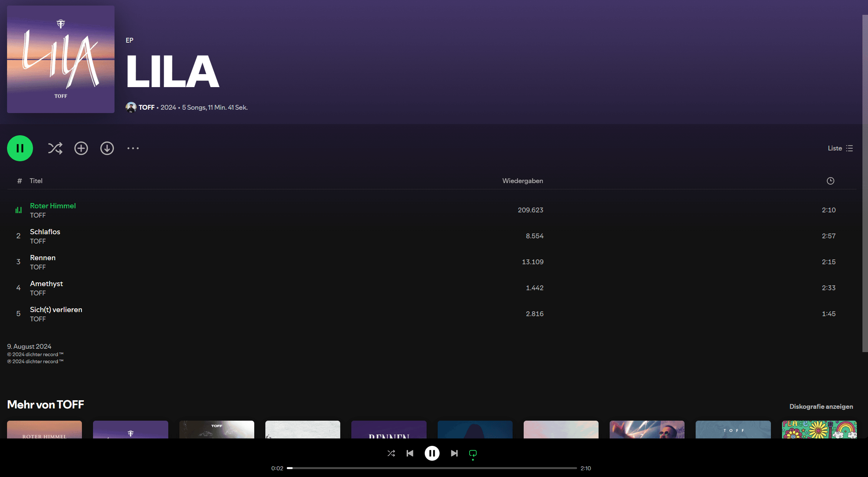Open the LILA album cover art
The image size is (868, 477).
[x=61, y=59]
